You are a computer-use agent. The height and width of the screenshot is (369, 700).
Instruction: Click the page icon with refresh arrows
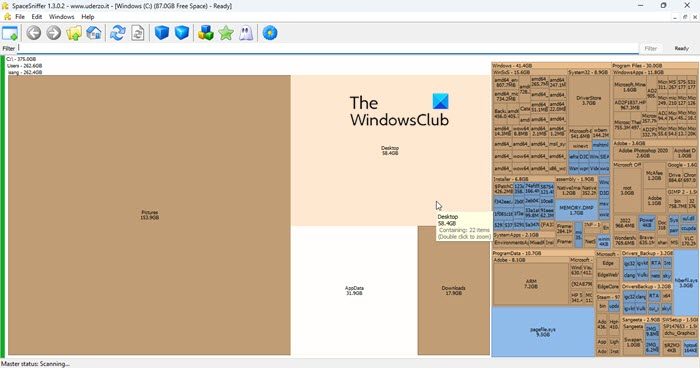pyautogui.click(x=138, y=33)
